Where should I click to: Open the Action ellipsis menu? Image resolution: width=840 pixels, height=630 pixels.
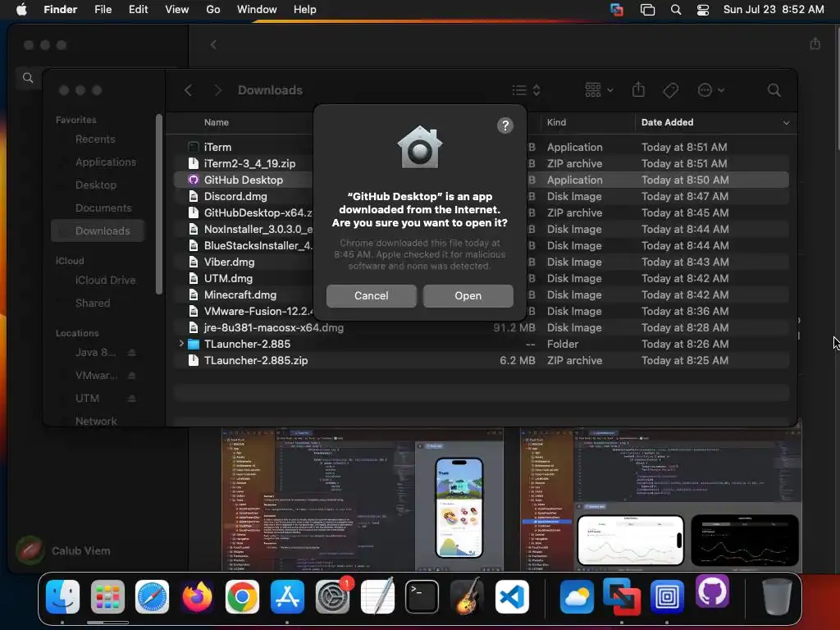[710, 90]
